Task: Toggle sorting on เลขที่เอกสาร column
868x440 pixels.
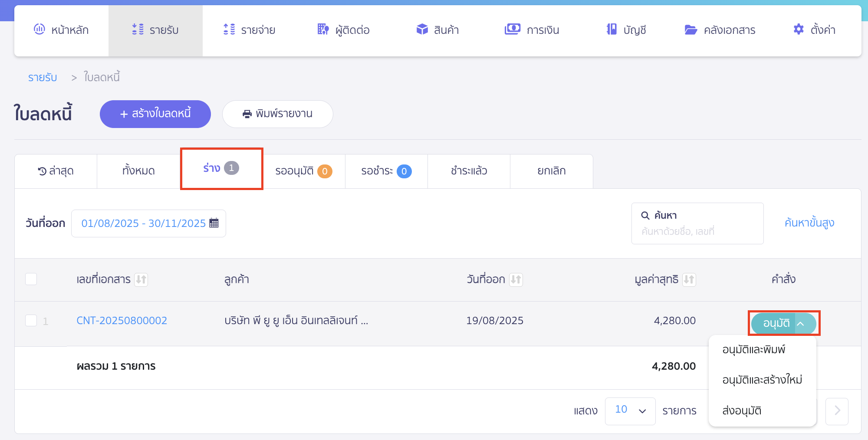Action: point(141,279)
